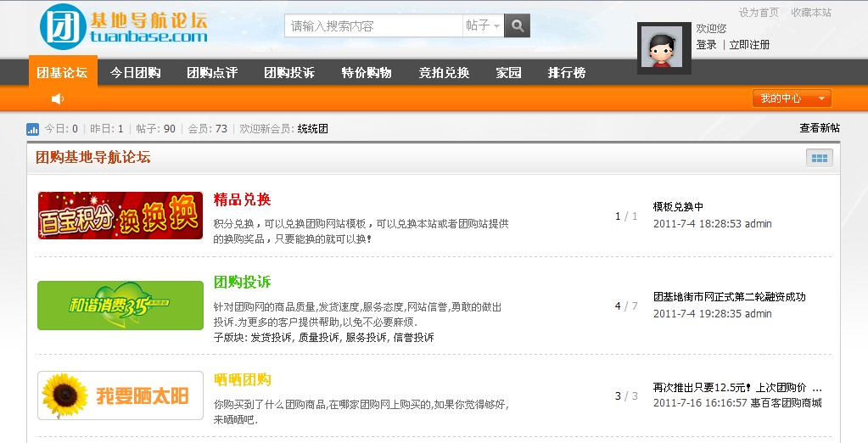Open the 帖子 search type dropdown
This screenshot has width=868, height=443.
[x=484, y=25]
